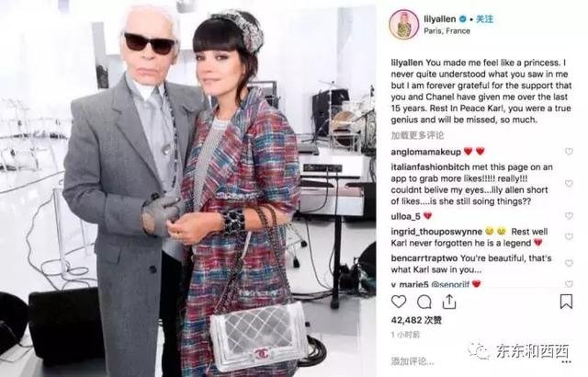Like bencarrtraptwo's comment heart

tap(569, 263)
